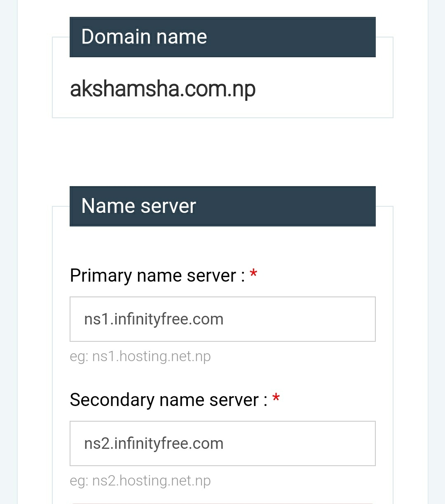Image resolution: width=445 pixels, height=504 pixels.
Task: Click the Primary name server input field
Action: point(222,319)
